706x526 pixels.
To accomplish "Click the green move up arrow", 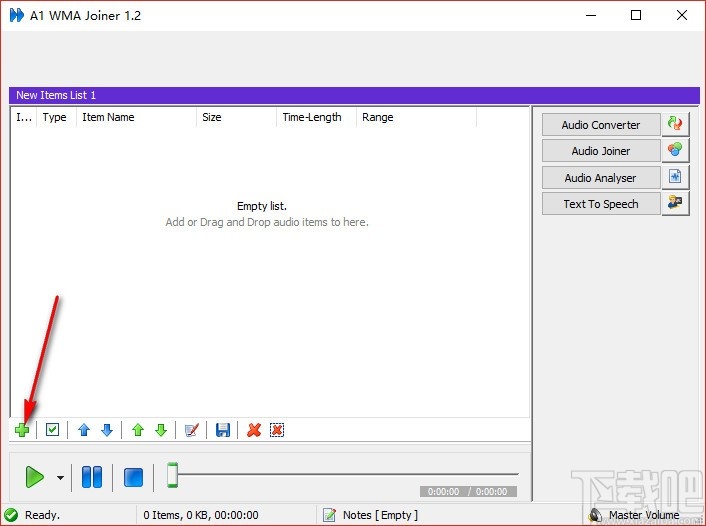I will [138, 430].
